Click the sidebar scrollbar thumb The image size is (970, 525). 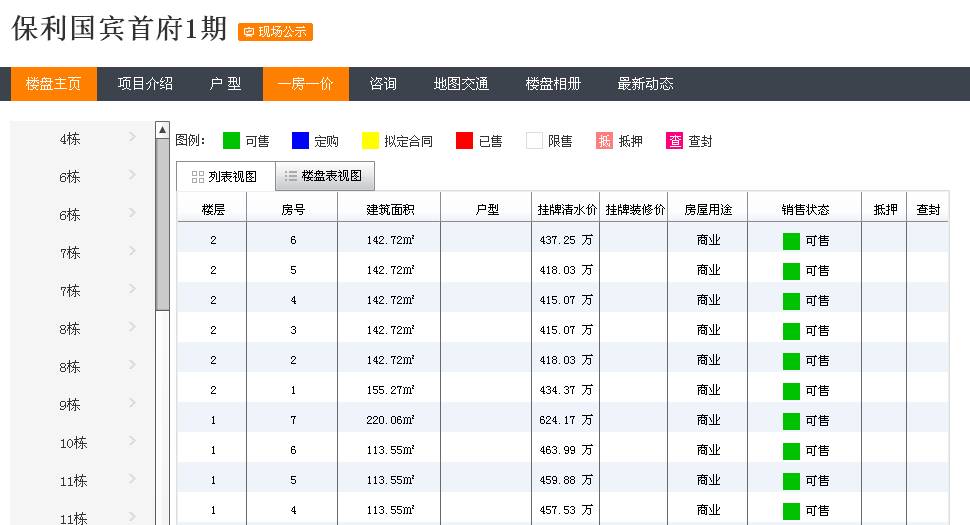point(162,224)
